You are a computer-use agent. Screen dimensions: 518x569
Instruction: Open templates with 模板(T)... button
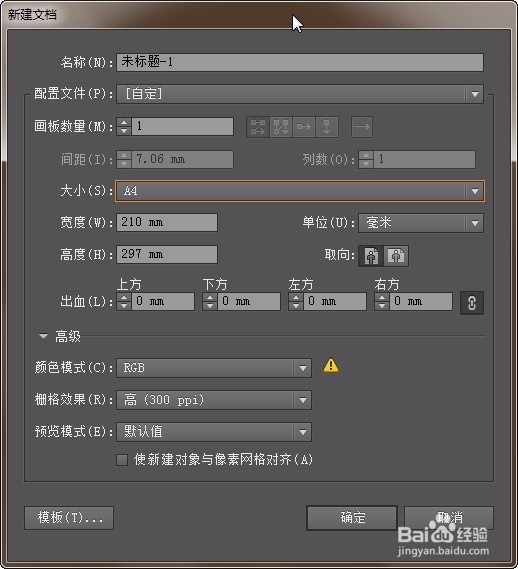pyautogui.click(x=69, y=518)
